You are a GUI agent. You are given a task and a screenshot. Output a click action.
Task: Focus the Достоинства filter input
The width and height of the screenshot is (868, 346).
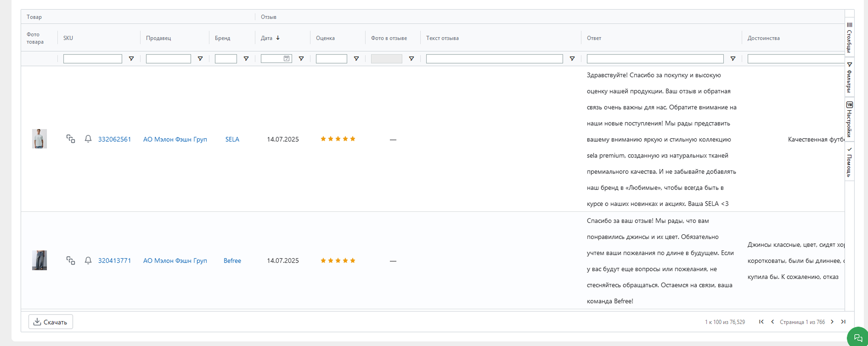pyautogui.click(x=796, y=59)
